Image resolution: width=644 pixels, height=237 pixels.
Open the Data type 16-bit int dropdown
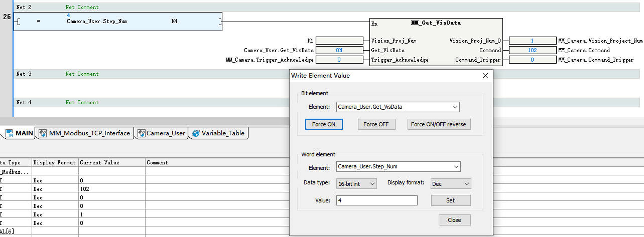(x=372, y=184)
